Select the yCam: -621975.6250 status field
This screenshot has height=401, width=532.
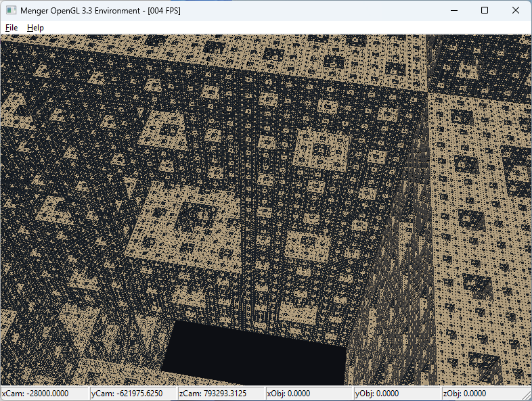pyautogui.click(x=133, y=394)
